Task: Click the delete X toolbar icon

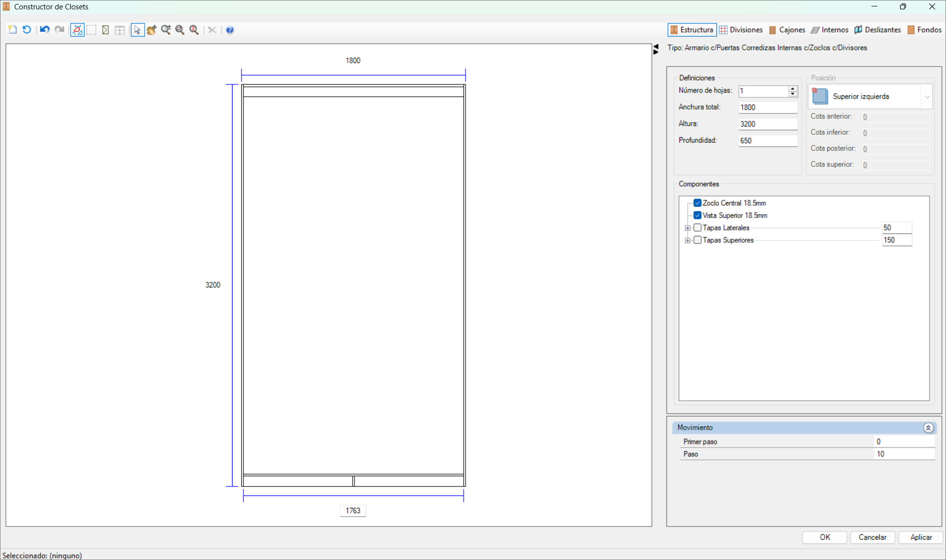Action: 212,30
